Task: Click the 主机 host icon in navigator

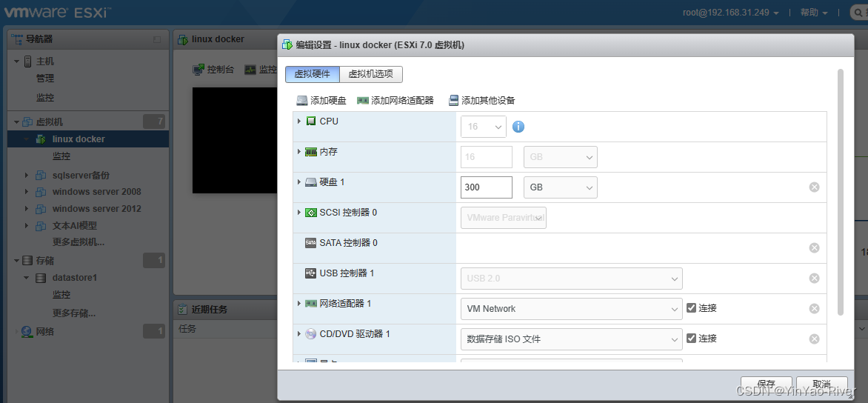Action: [x=27, y=61]
